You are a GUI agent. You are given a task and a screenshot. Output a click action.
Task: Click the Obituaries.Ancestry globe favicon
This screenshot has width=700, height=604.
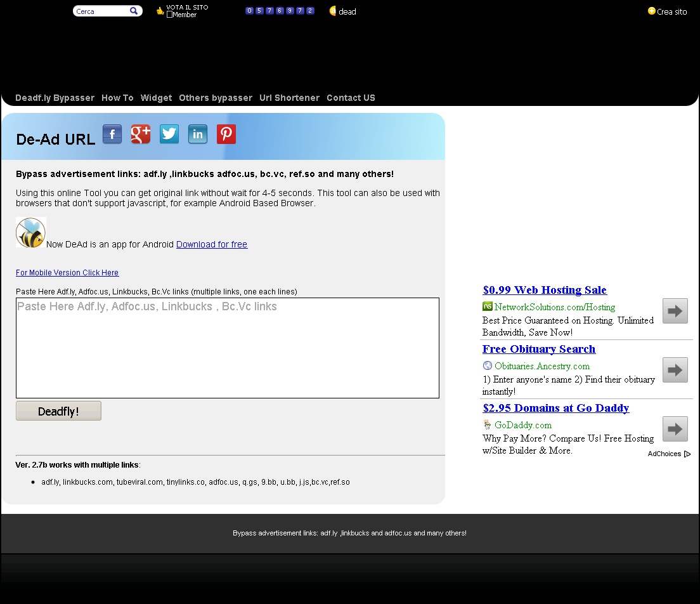pos(487,365)
